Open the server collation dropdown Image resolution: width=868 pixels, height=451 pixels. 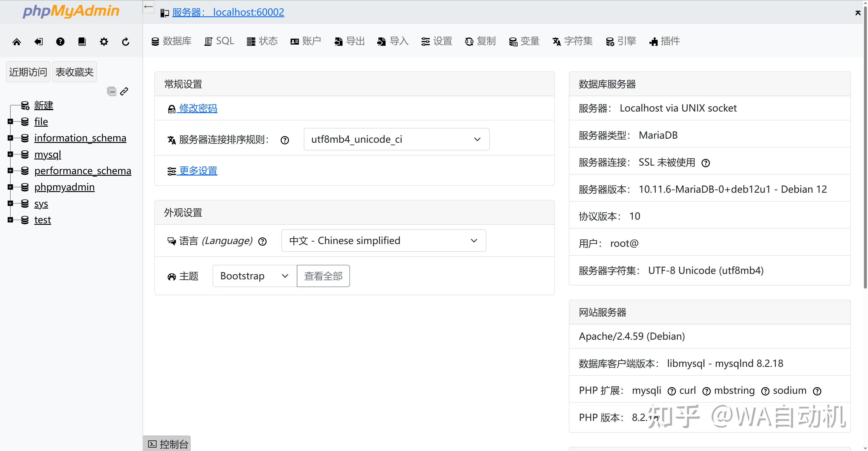[396, 139]
